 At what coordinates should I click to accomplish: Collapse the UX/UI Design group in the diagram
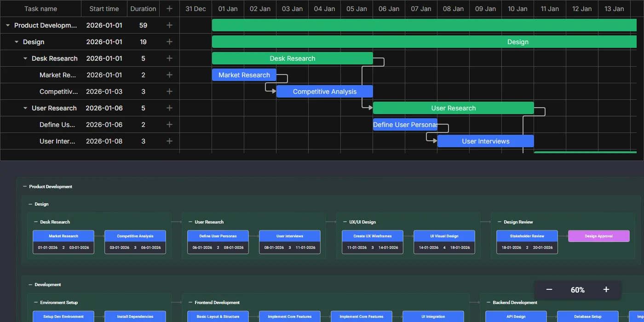(x=345, y=222)
